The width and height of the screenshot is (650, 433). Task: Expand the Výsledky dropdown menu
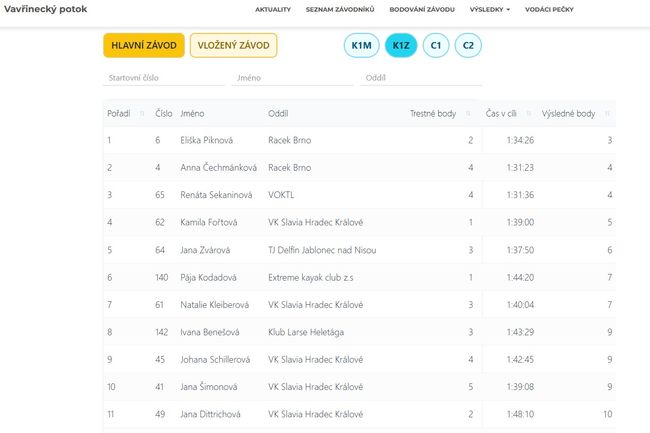[490, 9]
